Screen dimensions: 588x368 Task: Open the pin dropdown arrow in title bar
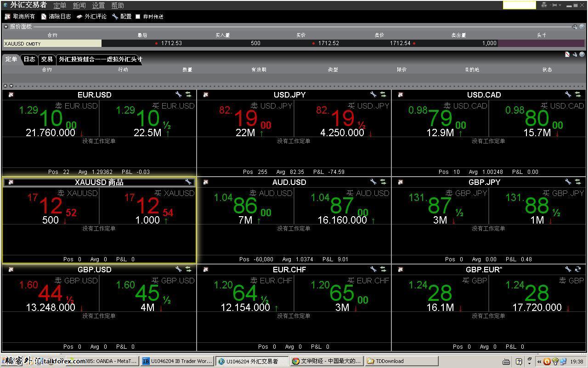(560, 5)
